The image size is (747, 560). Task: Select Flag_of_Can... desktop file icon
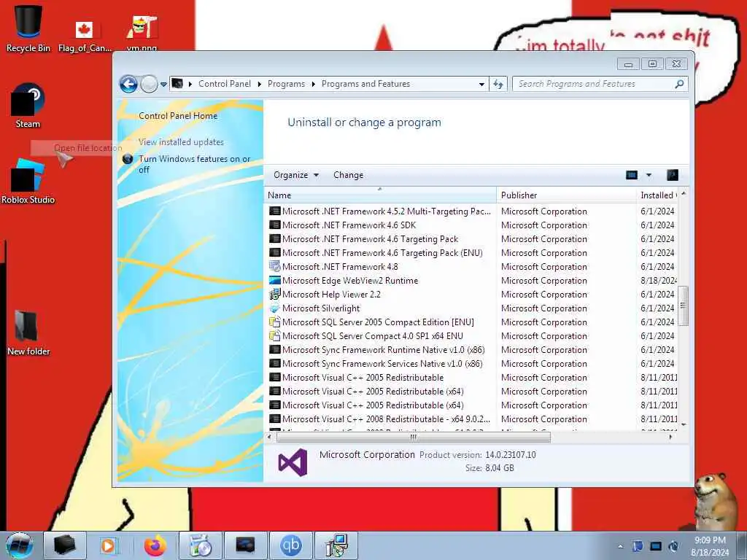pos(85,35)
